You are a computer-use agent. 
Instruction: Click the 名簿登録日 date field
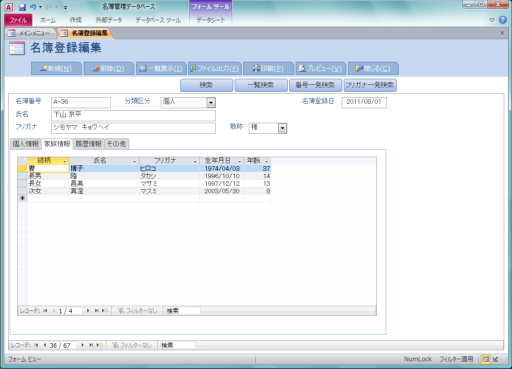coord(364,102)
